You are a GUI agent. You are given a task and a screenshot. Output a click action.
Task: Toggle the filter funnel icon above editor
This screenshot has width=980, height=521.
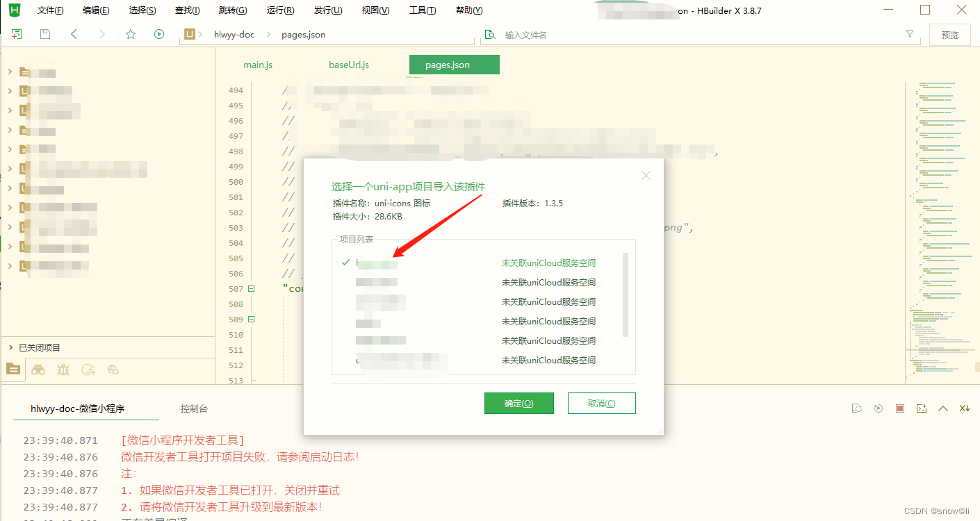(910, 33)
